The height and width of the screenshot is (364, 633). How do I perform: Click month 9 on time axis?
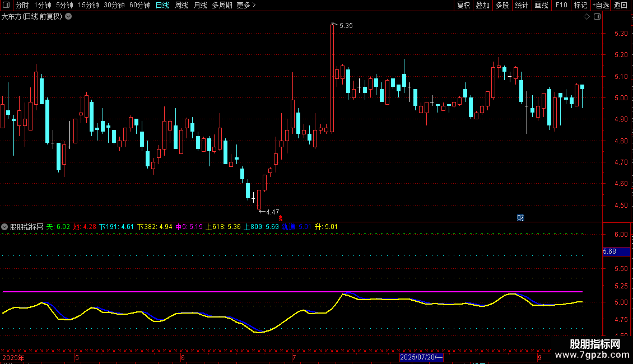540,358
